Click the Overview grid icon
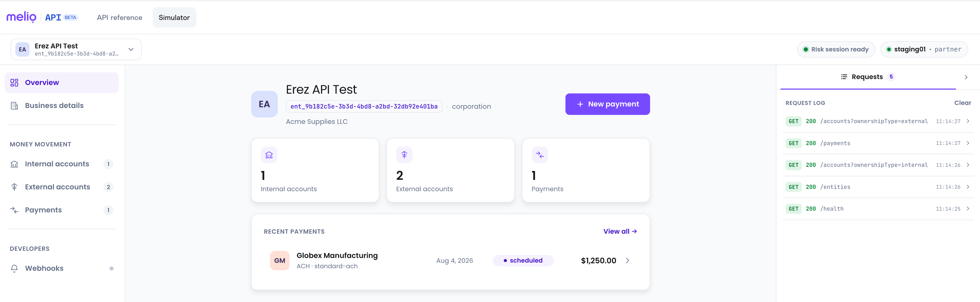The image size is (980, 302). click(x=15, y=83)
